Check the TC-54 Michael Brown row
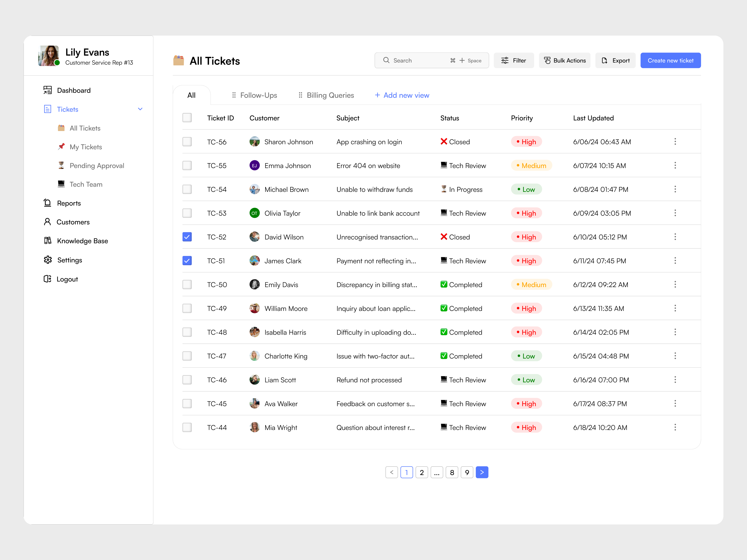 click(187, 189)
